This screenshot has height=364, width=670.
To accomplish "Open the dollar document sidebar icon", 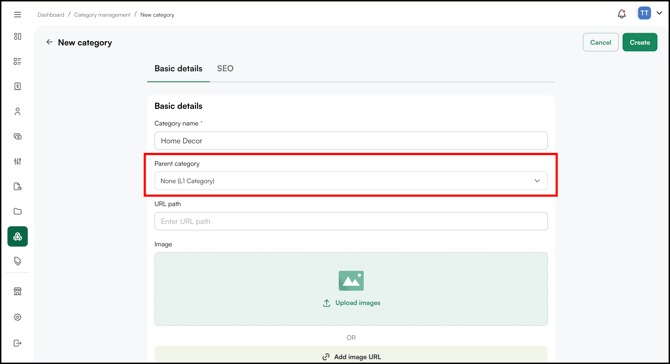I will click(18, 86).
